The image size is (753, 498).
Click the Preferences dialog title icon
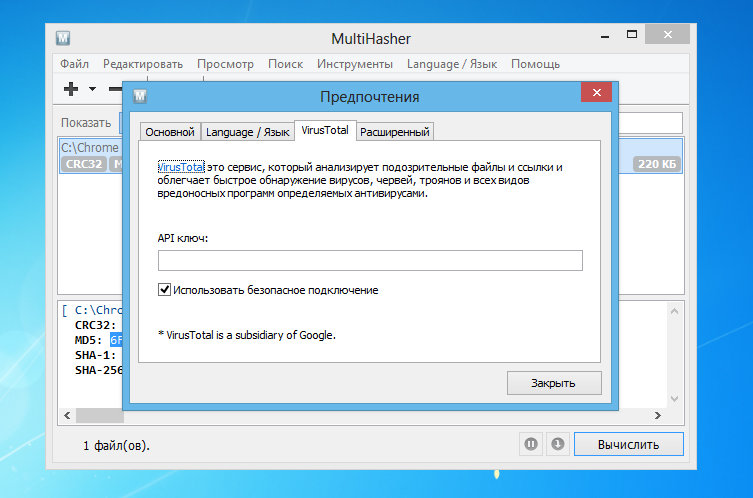tap(140, 96)
